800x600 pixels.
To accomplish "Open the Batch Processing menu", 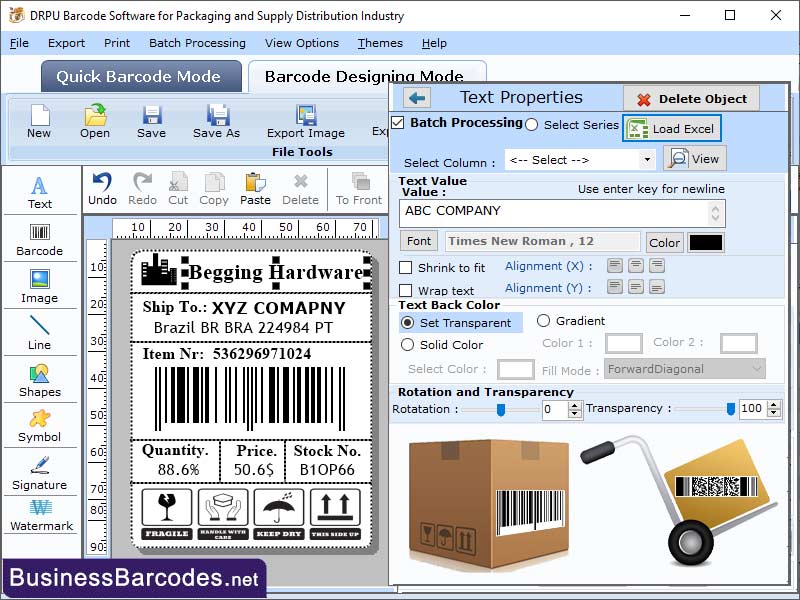I will pos(196,43).
